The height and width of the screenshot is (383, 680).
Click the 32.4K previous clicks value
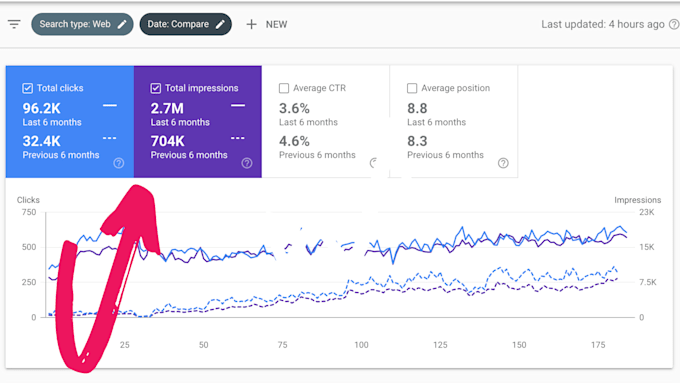pos(42,141)
